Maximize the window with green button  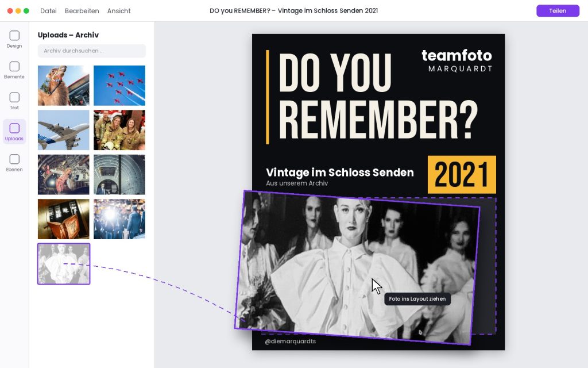26,11
